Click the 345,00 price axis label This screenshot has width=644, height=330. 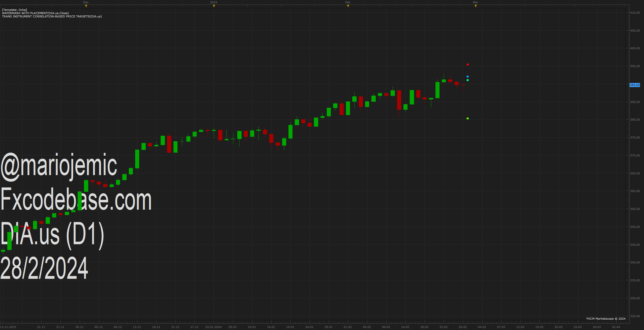635,245
